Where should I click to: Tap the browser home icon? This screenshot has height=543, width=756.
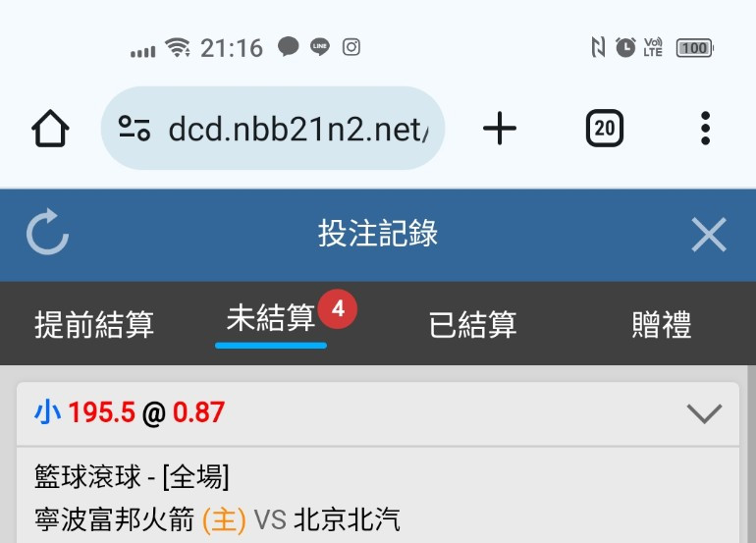(50, 129)
